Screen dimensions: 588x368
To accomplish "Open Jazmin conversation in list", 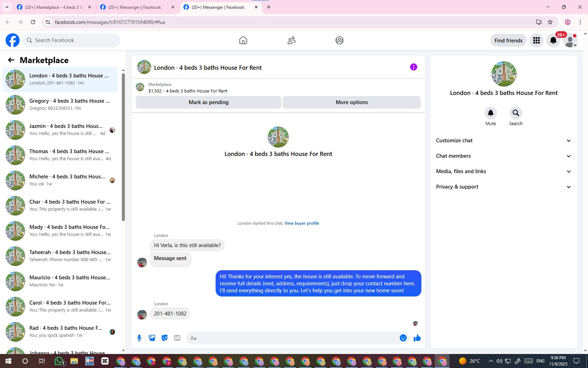I will point(61,130).
